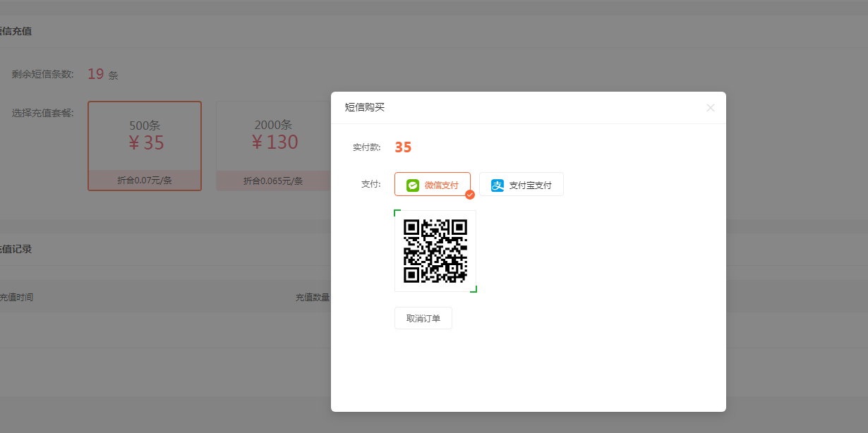Click the 选择充值套餐 label
The image size is (868, 433).
(x=43, y=112)
